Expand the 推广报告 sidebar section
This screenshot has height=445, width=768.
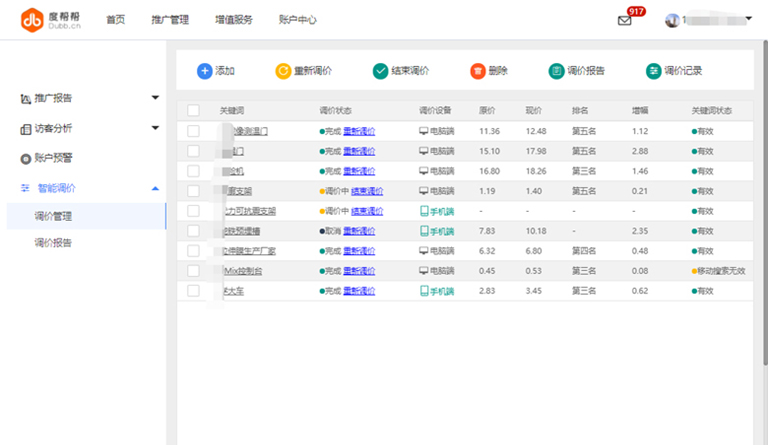click(155, 98)
